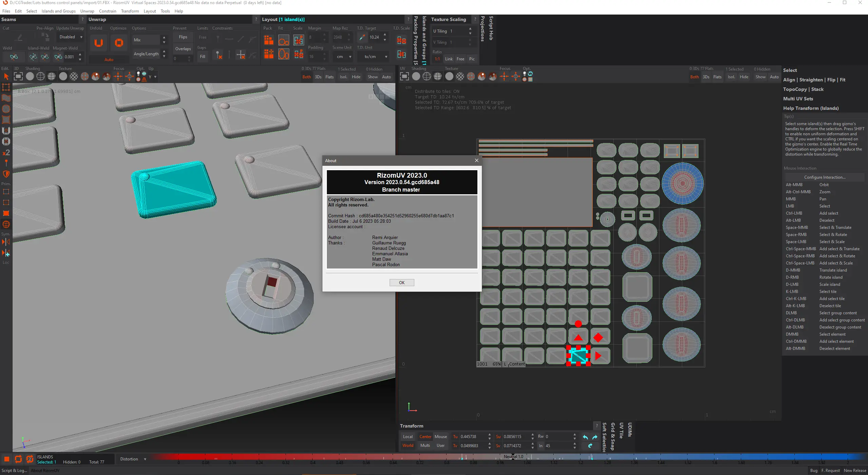Viewport: 868px width, 475px height.
Task: Open the Layout menu
Action: 150,11
